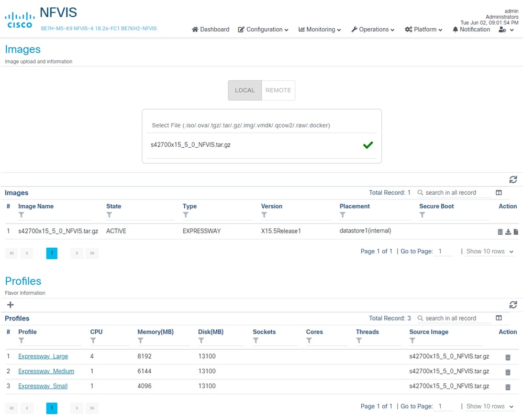Screen dimensions: 523x420
Task: Go to next page of Images table
Action: coord(76,253)
